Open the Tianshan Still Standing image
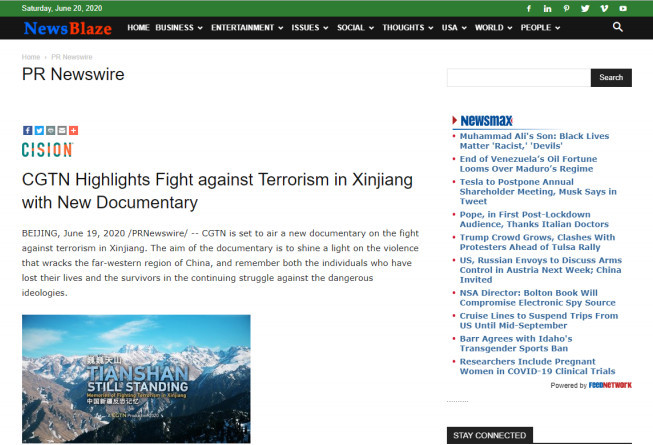This screenshot has height=445, width=653. point(136,379)
